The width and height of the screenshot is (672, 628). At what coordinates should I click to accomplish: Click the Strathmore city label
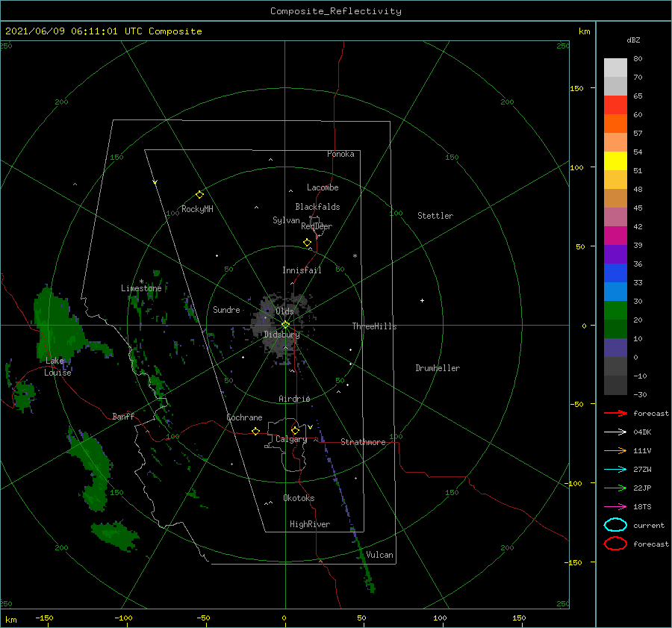click(363, 442)
